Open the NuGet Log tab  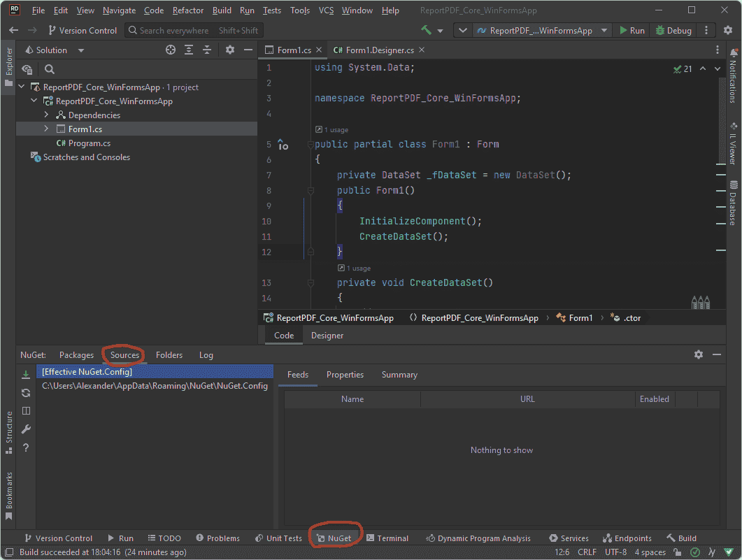click(206, 354)
